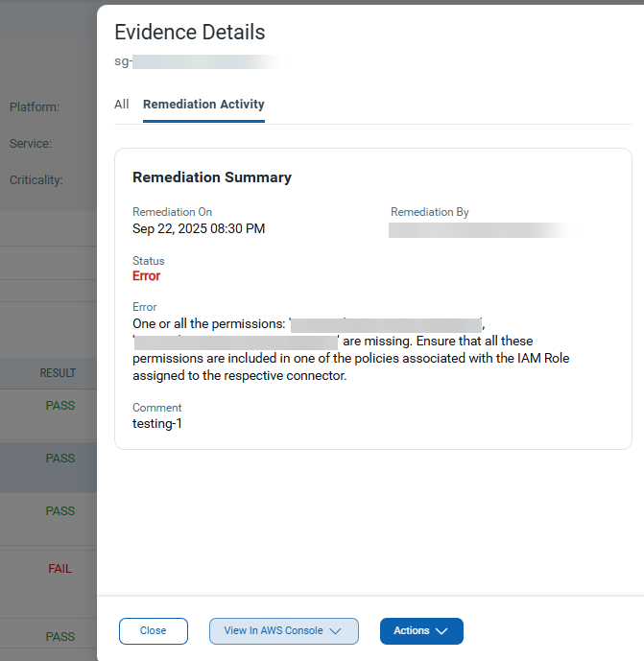Image resolution: width=644 pixels, height=661 pixels.
Task: Click the Remediation Summary card title
Action: (212, 177)
